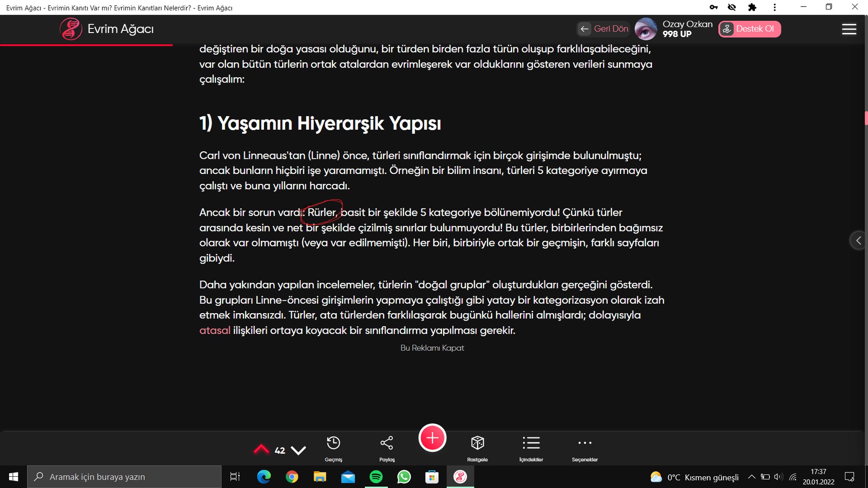Click the Destek Ol button
This screenshot has width=868, height=488.
(750, 29)
